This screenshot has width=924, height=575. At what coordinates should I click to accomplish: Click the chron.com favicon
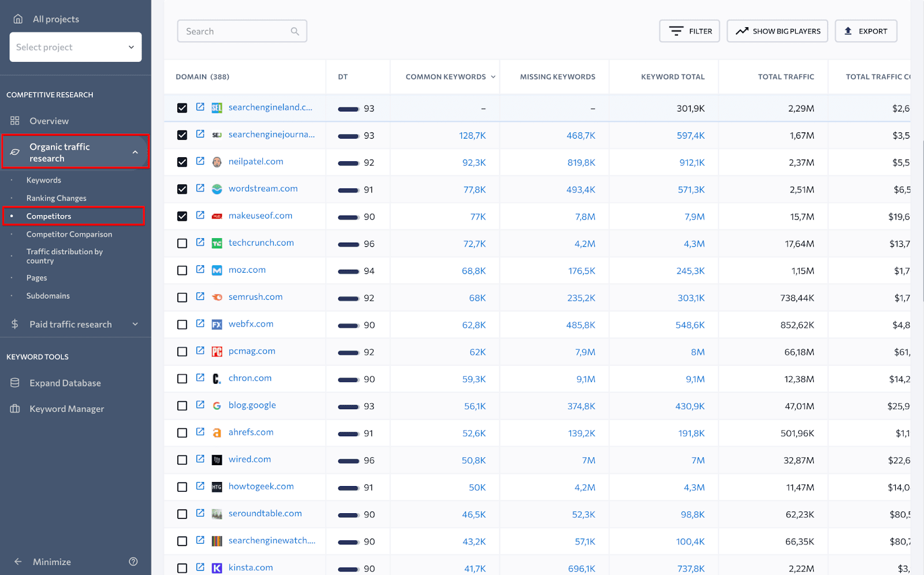[217, 379]
